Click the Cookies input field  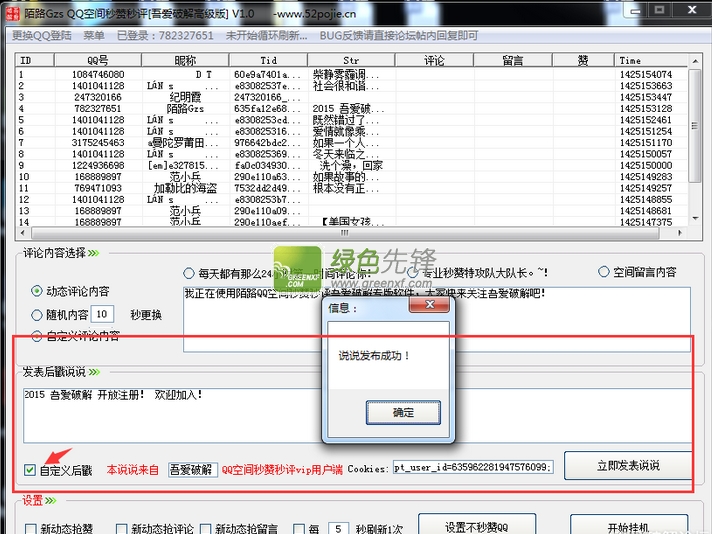pyautogui.click(x=473, y=467)
